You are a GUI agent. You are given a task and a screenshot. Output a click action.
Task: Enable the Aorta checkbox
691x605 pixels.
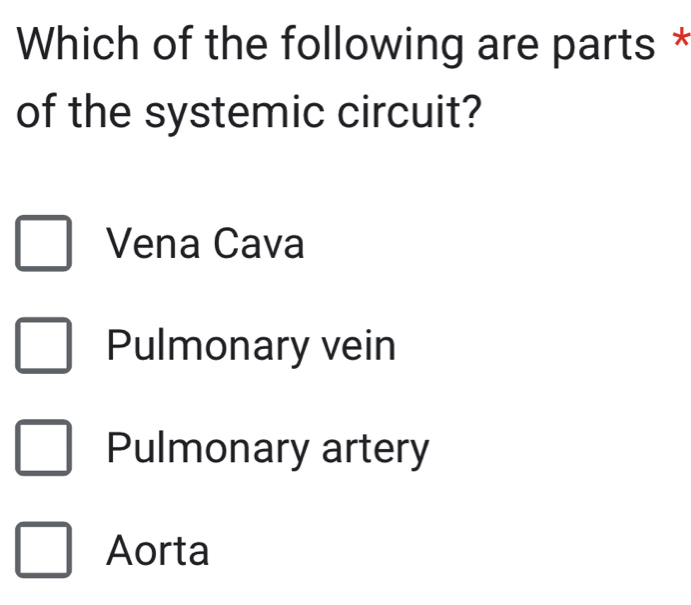coord(43,551)
